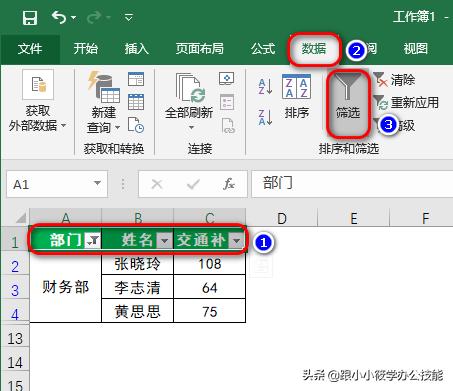Switch to the 视图 ribbon tab
Viewport: 453px width, 391px height.
(415, 49)
